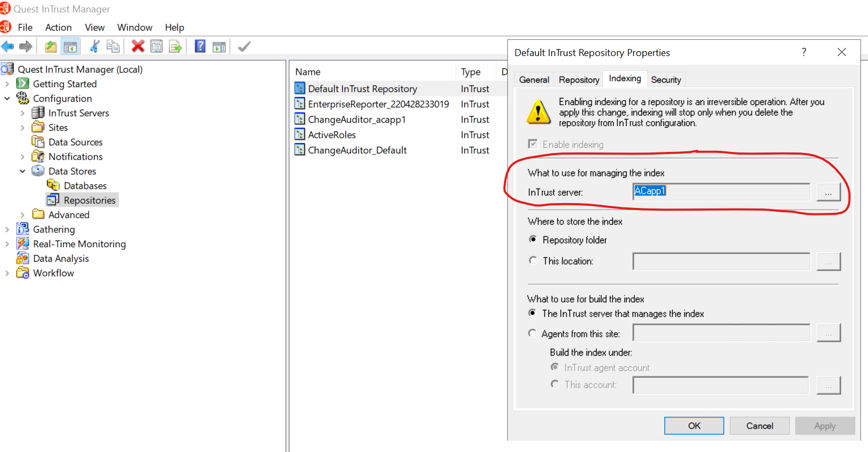
Task: Select the This location radio button
Action: click(x=533, y=260)
